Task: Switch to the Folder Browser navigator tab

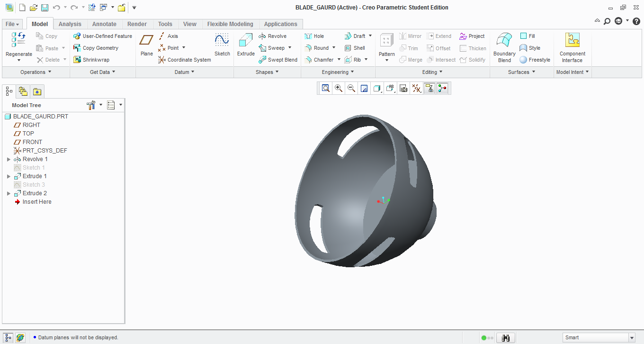Action: click(x=23, y=91)
